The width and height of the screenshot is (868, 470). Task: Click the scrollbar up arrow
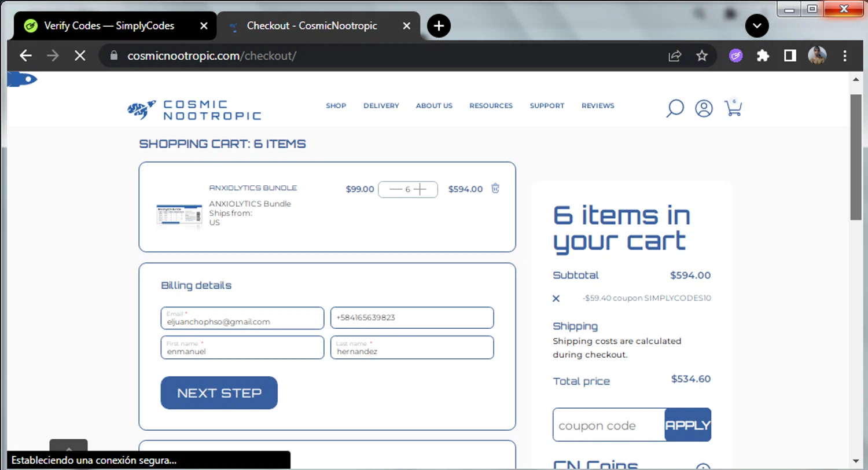(856, 79)
